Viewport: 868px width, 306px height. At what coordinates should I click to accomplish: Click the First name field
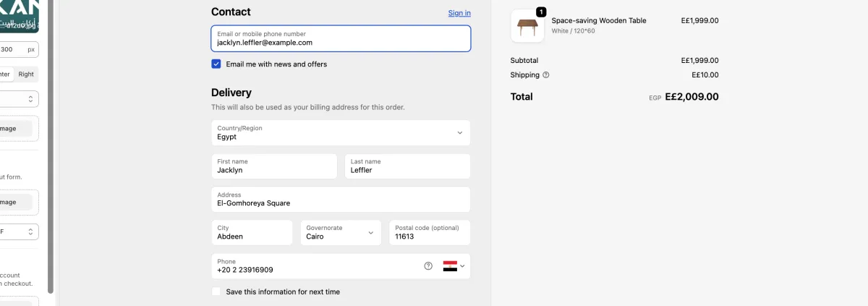(273, 166)
